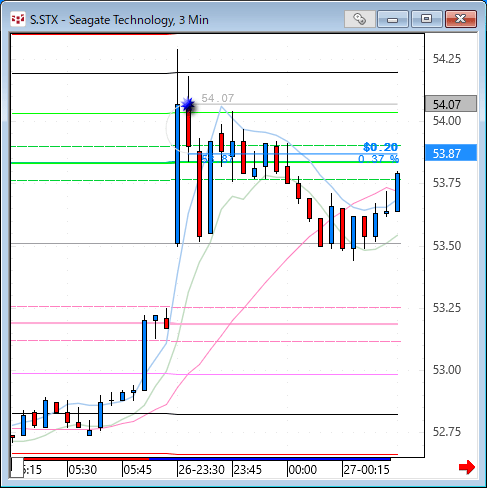Click the 53.50 price axis value
The width and height of the screenshot is (487, 488).
click(x=447, y=246)
